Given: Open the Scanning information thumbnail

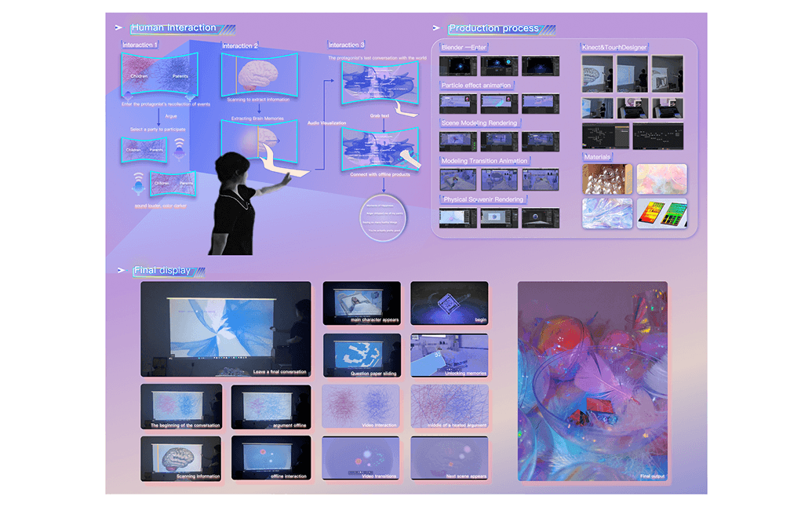Looking at the screenshot, I should [x=180, y=458].
